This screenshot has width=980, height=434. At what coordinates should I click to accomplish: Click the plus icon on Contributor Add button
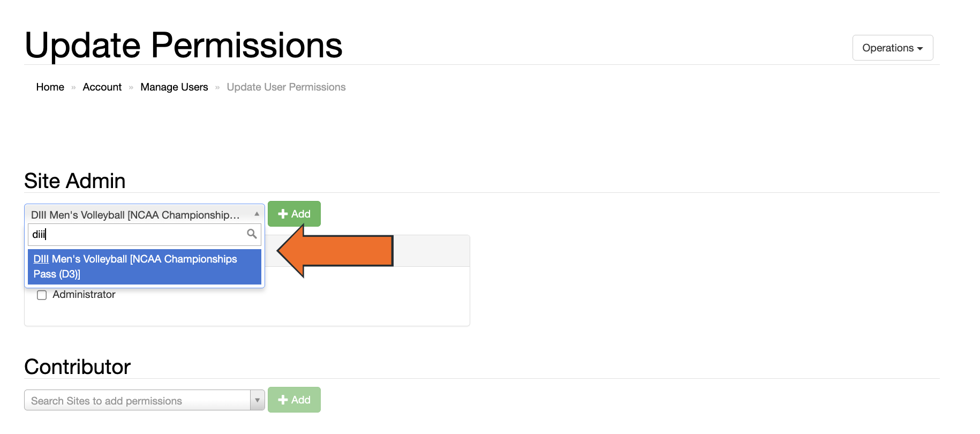[x=283, y=399]
